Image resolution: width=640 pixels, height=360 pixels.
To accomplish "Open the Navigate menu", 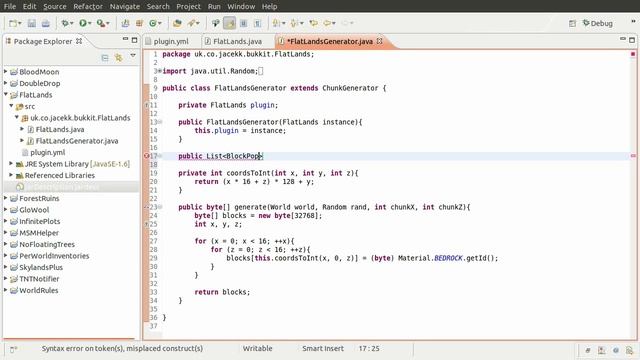I will coord(125,6).
